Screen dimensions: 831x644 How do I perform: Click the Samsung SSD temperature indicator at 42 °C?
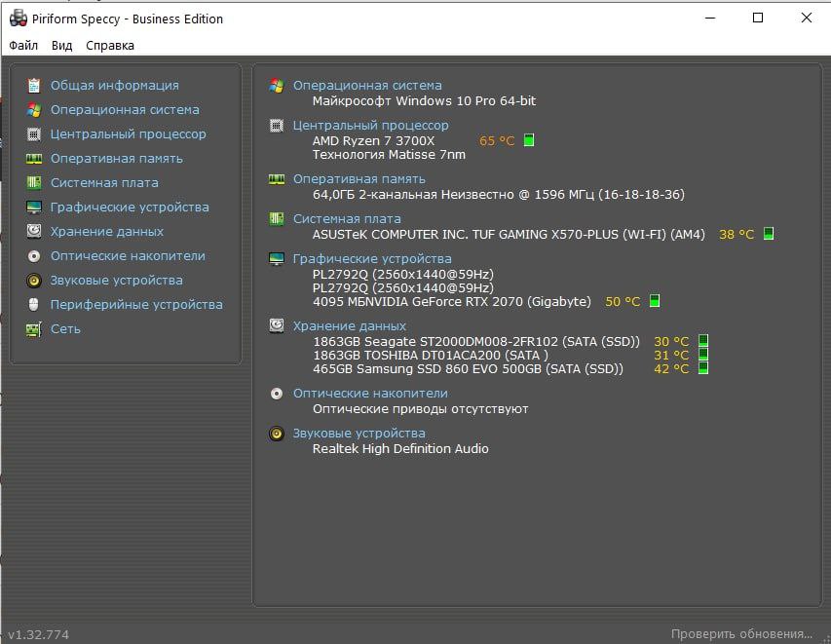click(x=703, y=368)
